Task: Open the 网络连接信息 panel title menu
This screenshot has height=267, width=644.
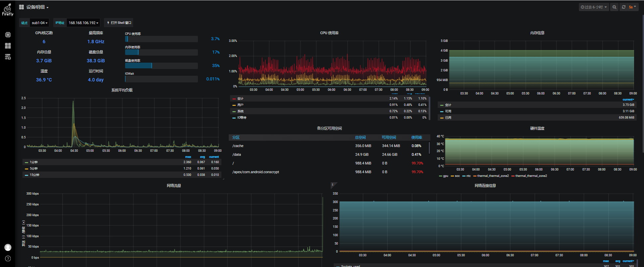Action: [485, 186]
